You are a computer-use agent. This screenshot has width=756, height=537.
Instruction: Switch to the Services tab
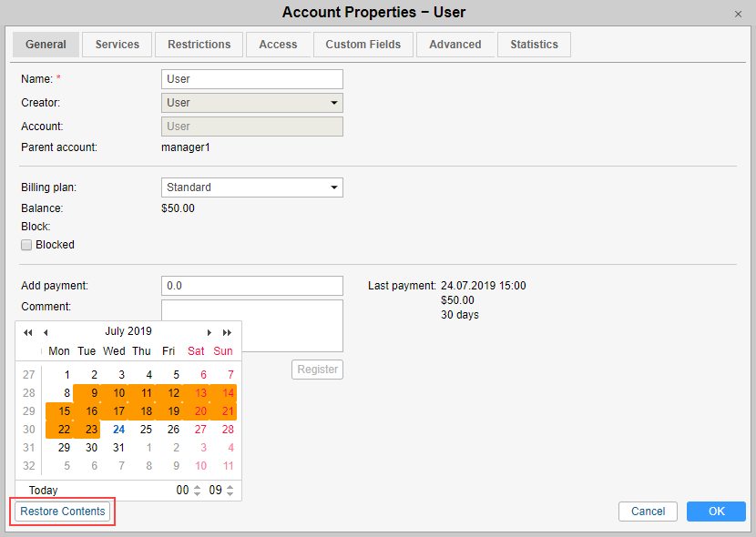(117, 45)
